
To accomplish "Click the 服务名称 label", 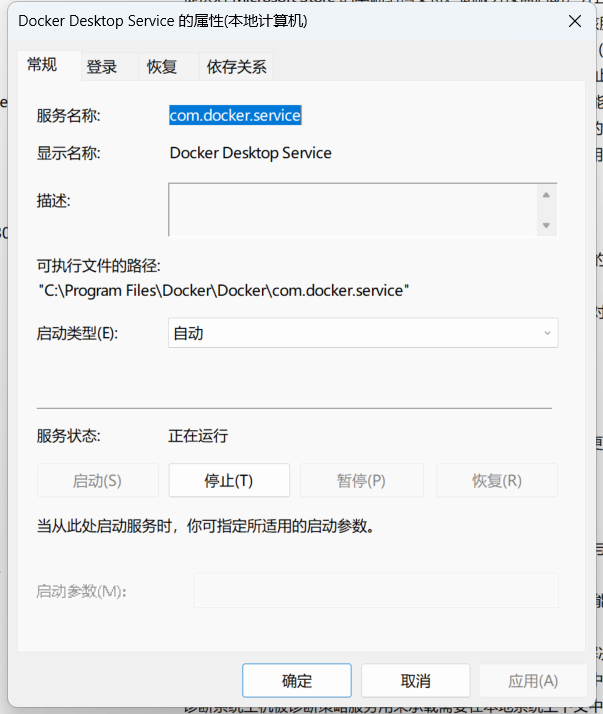I will 69,116.
